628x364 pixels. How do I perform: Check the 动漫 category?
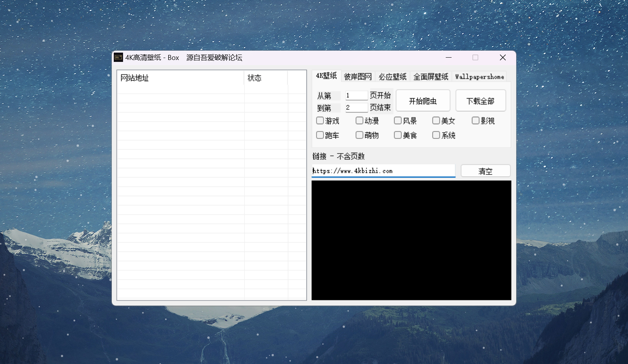click(359, 121)
